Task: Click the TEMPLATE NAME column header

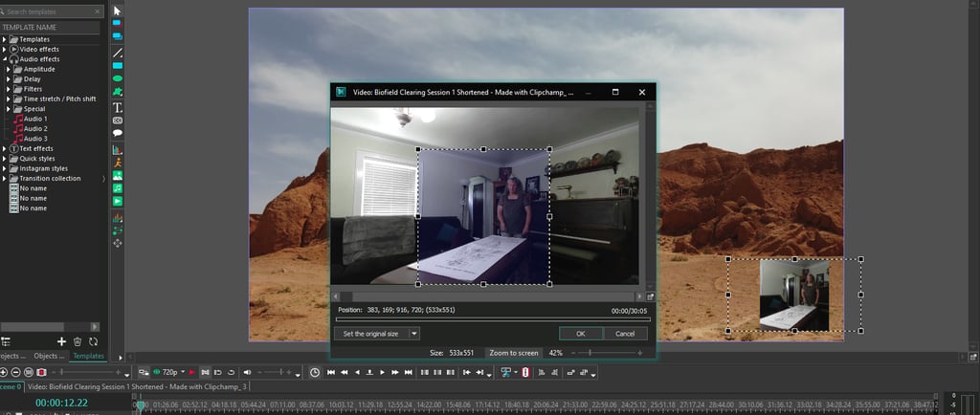Action: pos(50,28)
